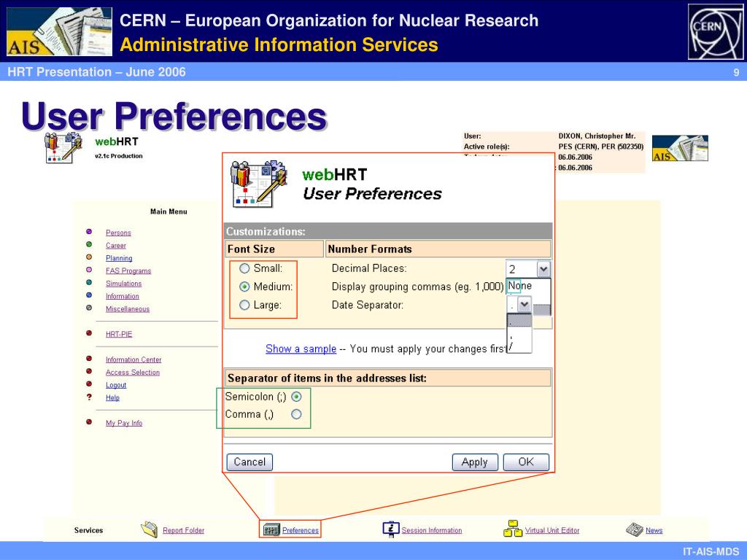This screenshot has height=560, width=747.
Task: Click the CERN logo in the slide header
Action: pos(716,31)
